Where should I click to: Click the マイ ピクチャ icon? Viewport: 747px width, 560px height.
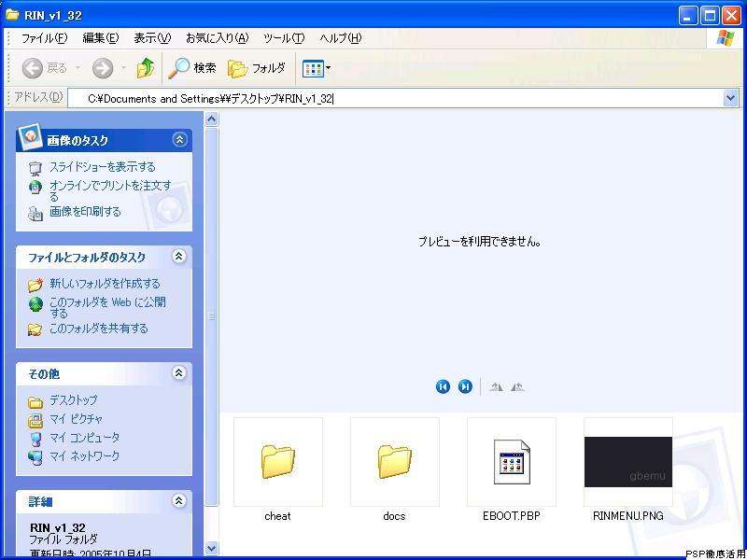(x=35, y=421)
